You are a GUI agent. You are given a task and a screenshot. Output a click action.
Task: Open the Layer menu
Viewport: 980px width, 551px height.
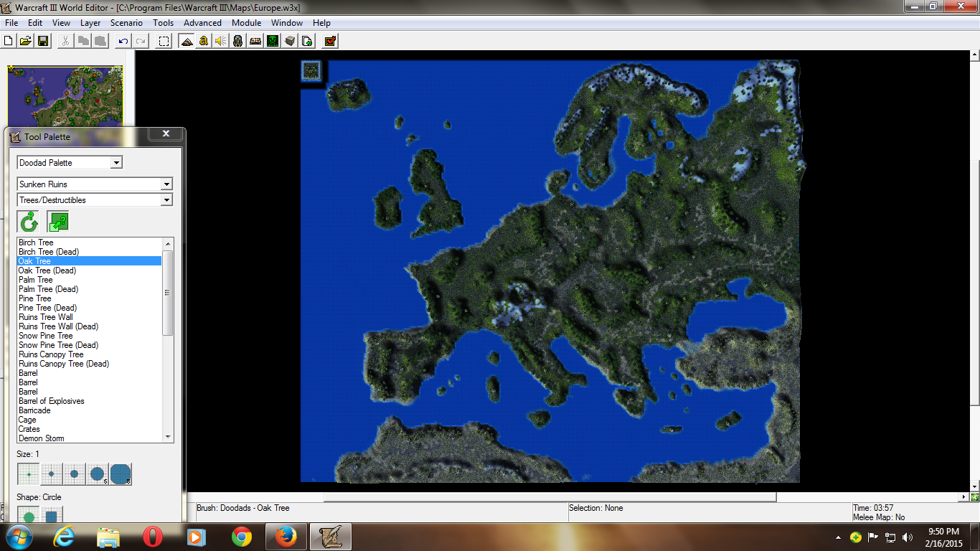pos(90,23)
